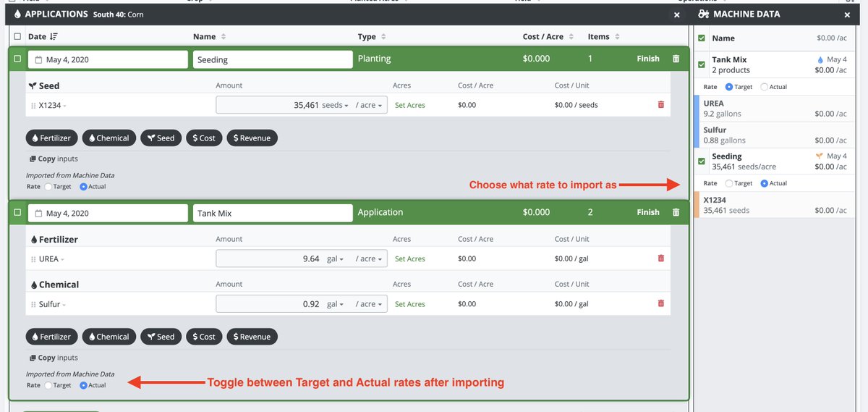Close the Applications panel
The image size is (868, 412).
[677, 14]
